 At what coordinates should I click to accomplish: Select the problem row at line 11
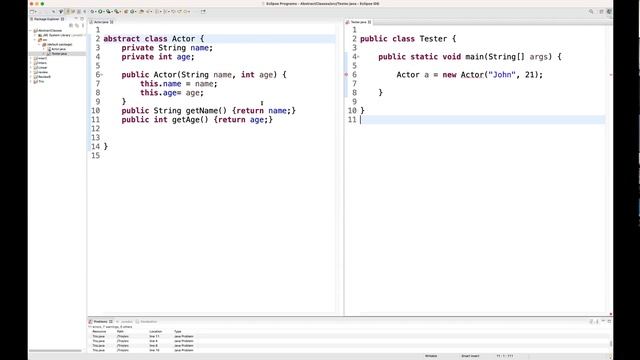(349, 336)
